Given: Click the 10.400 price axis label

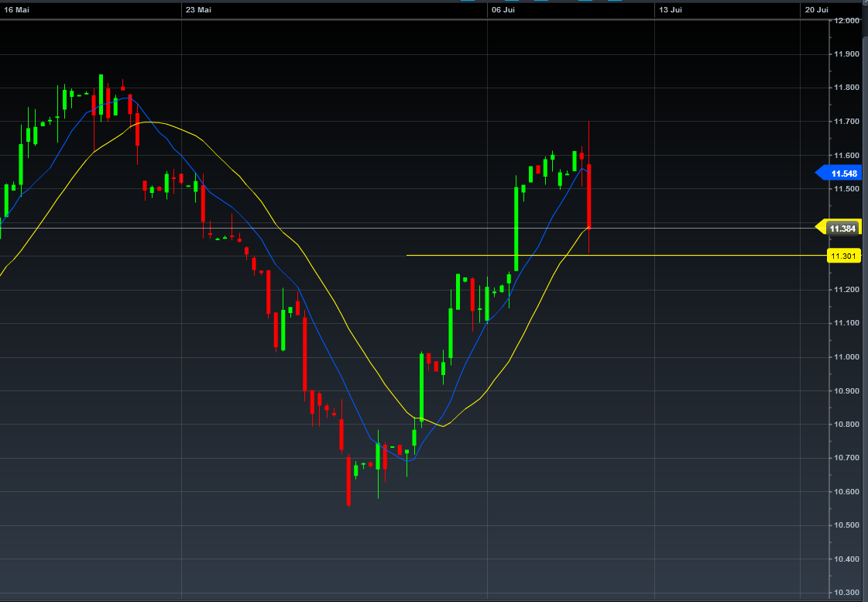Looking at the screenshot, I should click(x=847, y=559).
